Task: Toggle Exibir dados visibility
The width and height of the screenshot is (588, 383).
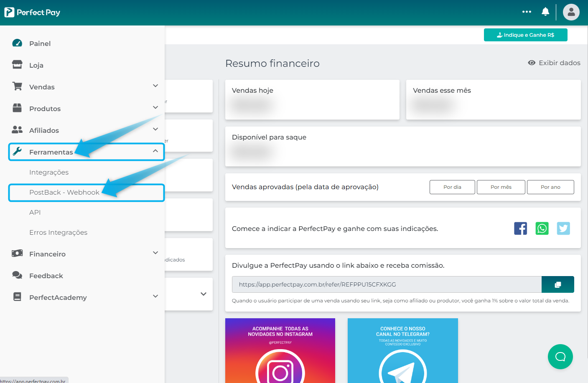Action: coord(554,63)
